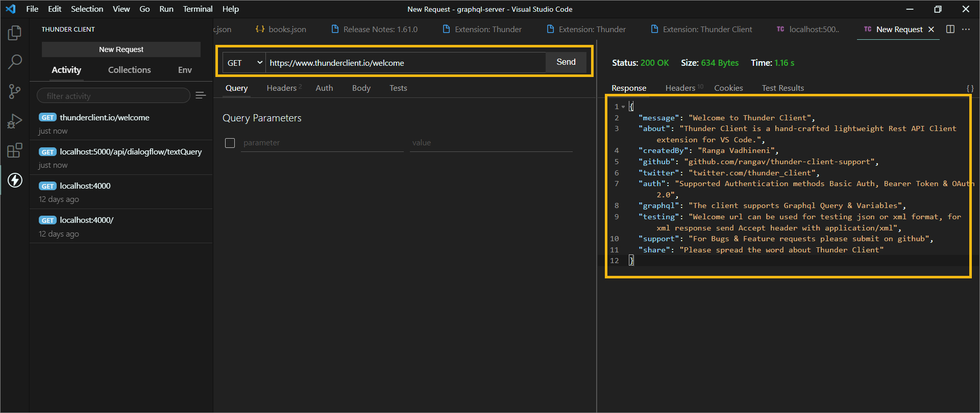Image resolution: width=980 pixels, height=413 pixels.
Task: Show the Test Results tab
Action: tap(783, 88)
